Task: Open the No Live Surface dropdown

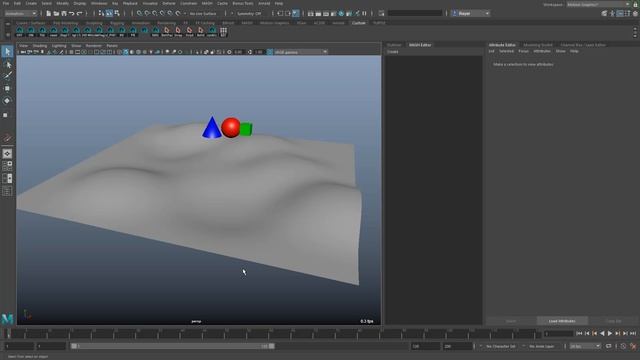Action: coord(203,13)
